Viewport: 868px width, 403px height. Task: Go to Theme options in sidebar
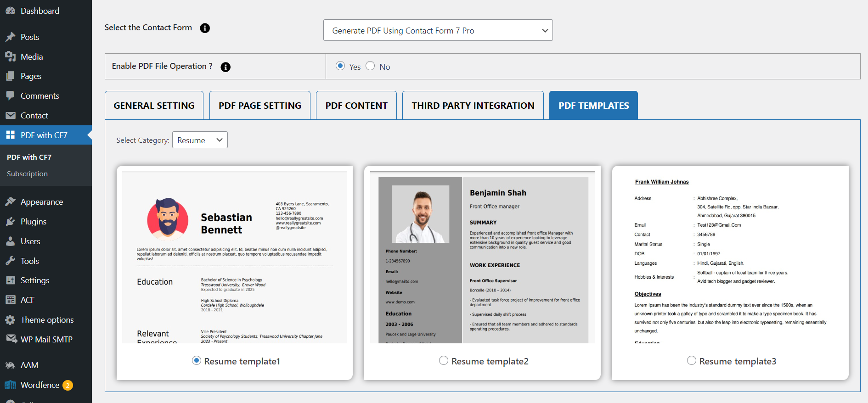(47, 320)
